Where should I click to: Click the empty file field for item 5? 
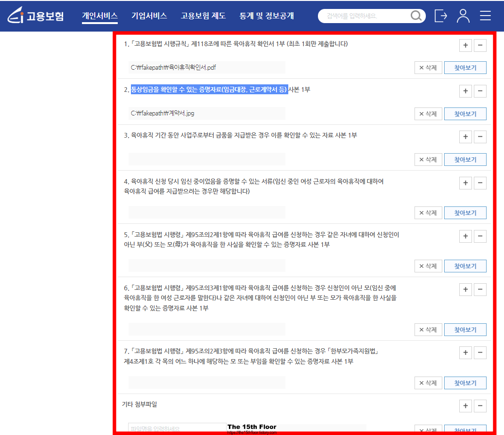point(207,266)
